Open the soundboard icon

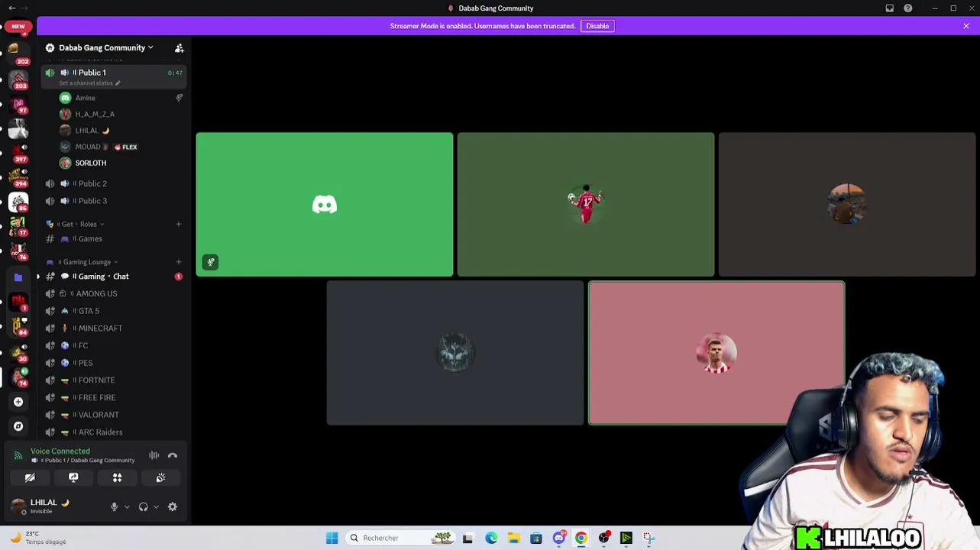click(161, 477)
